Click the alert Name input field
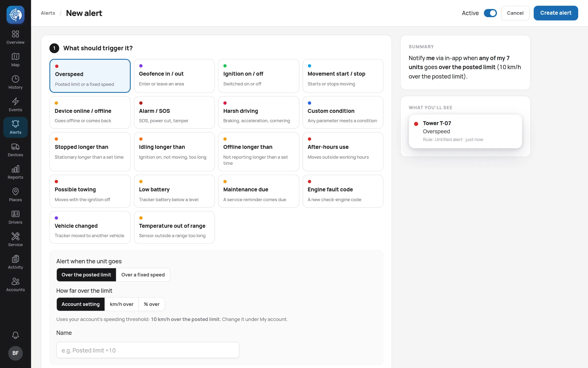Viewport: 588px width, 368px height. (x=148, y=350)
